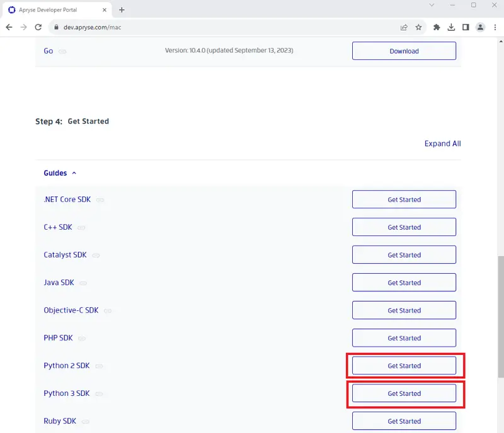
Task: Copy anchor link icon beside C++ SDK
Action: pyautogui.click(x=81, y=228)
